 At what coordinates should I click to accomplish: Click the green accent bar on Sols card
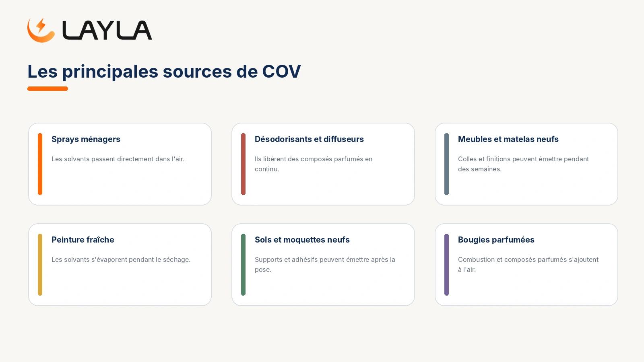coord(243,265)
